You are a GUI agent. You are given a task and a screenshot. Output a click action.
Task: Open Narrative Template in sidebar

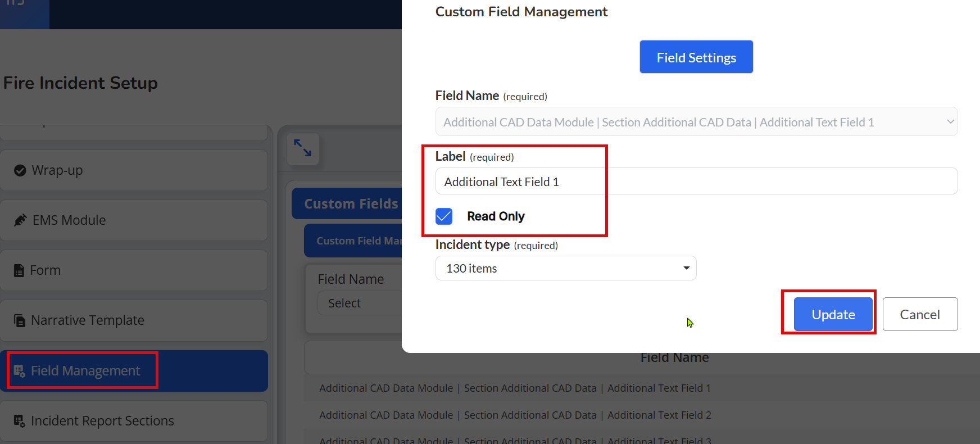[x=134, y=320]
